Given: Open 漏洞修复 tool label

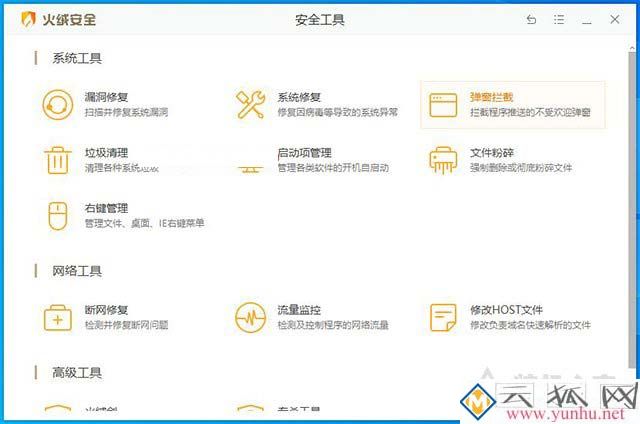Looking at the screenshot, I should [x=106, y=97].
